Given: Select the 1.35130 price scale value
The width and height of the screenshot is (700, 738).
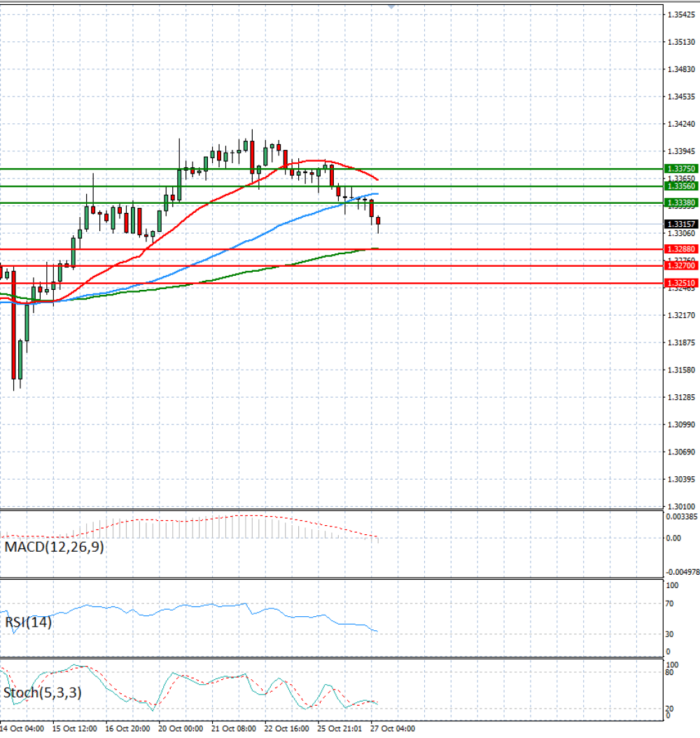Looking at the screenshot, I should point(681,42).
